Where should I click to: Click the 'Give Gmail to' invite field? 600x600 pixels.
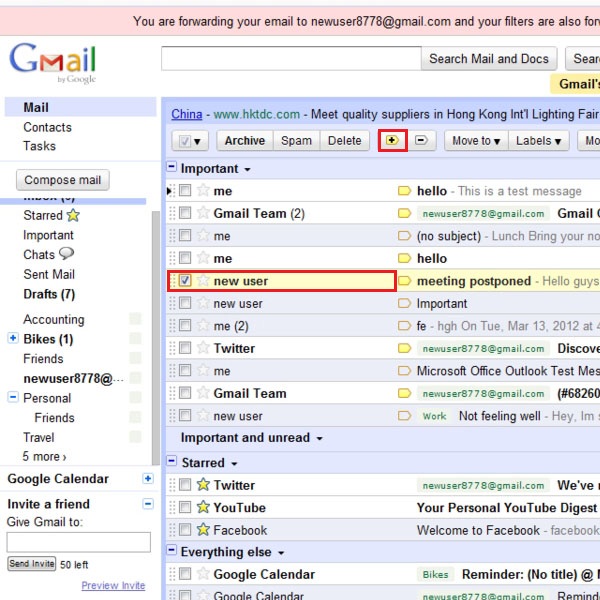click(x=78, y=542)
